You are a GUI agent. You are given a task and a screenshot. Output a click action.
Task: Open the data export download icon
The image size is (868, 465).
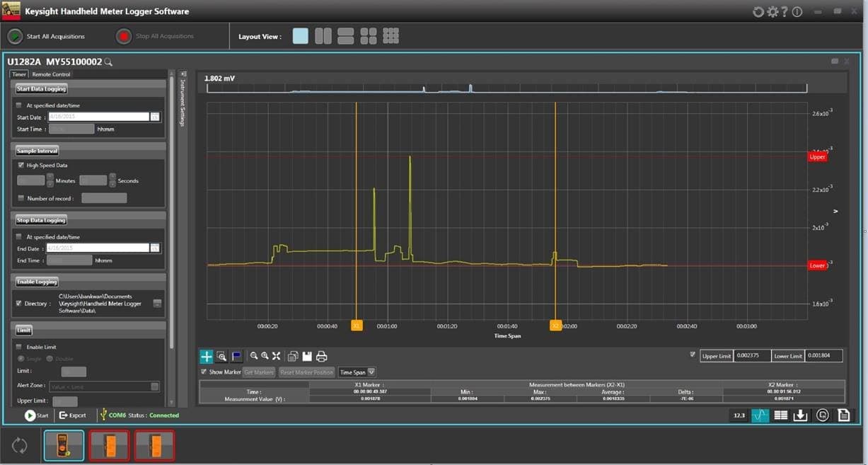click(801, 415)
